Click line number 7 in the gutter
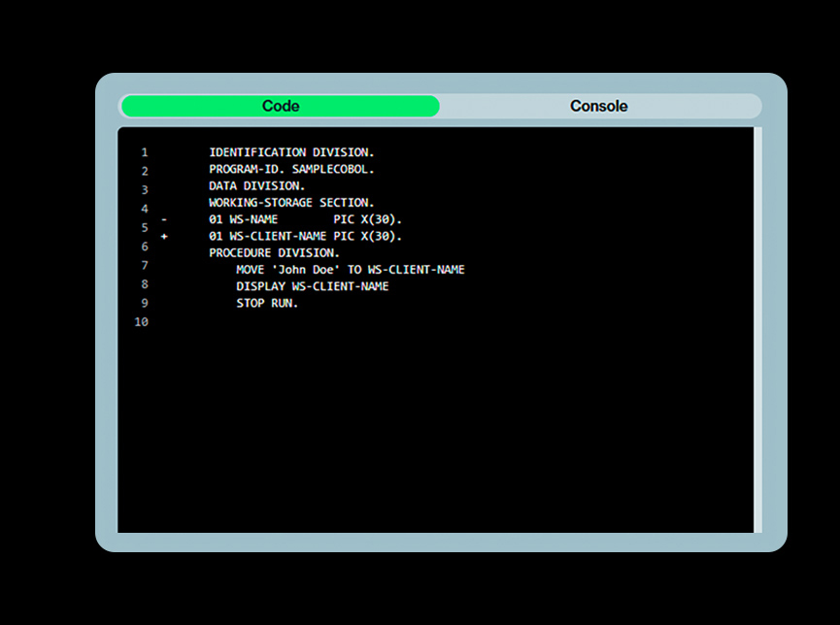This screenshot has height=625, width=840. (145, 266)
